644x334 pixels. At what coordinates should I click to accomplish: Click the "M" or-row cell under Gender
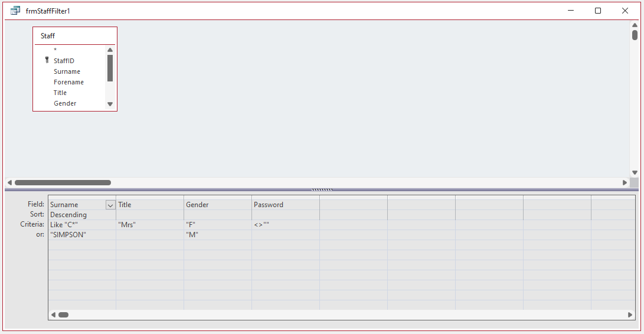point(218,235)
